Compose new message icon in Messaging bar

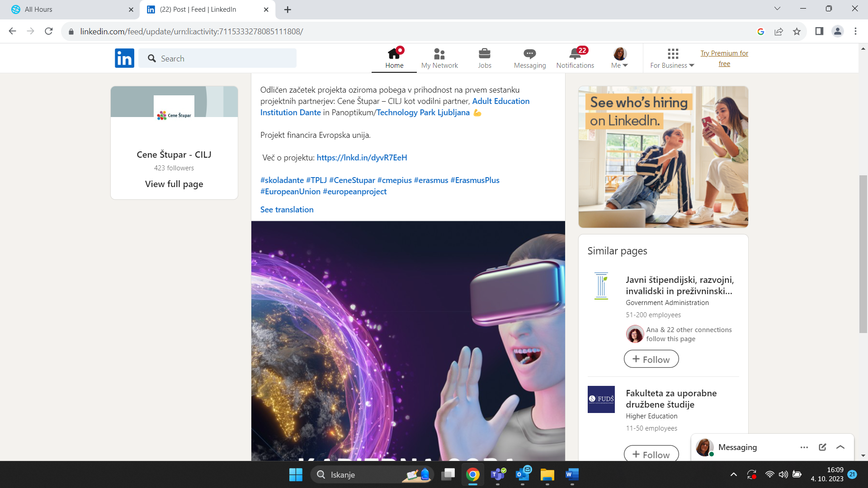[822, 447]
